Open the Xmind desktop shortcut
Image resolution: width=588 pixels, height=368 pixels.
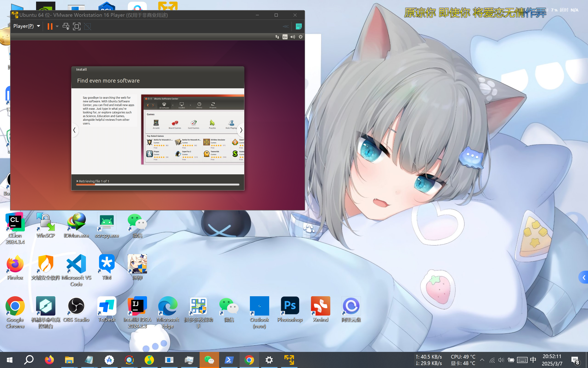pos(320,309)
